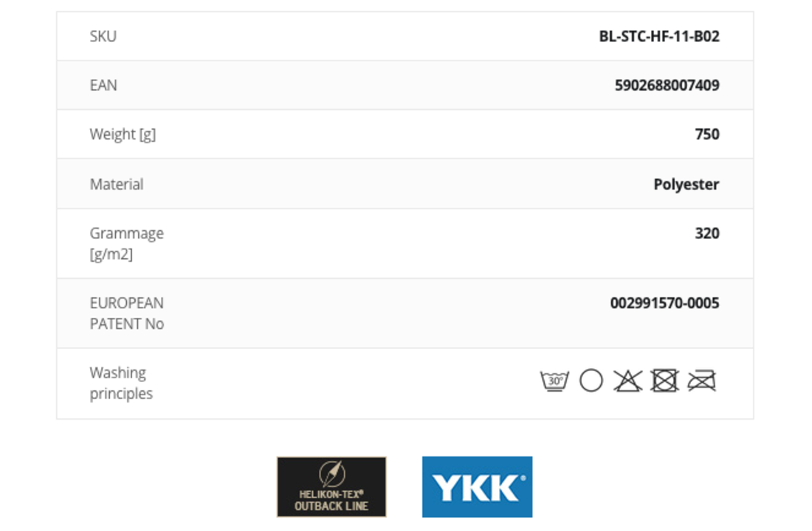Click the Washing principles label
This screenshot has height=531, width=812.
[121, 383]
